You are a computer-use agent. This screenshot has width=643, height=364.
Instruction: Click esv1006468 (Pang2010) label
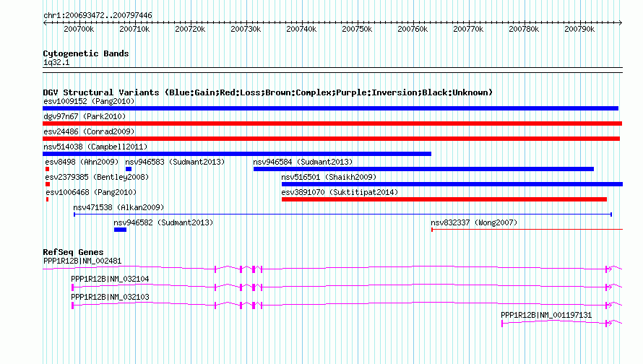pos(91,192)
